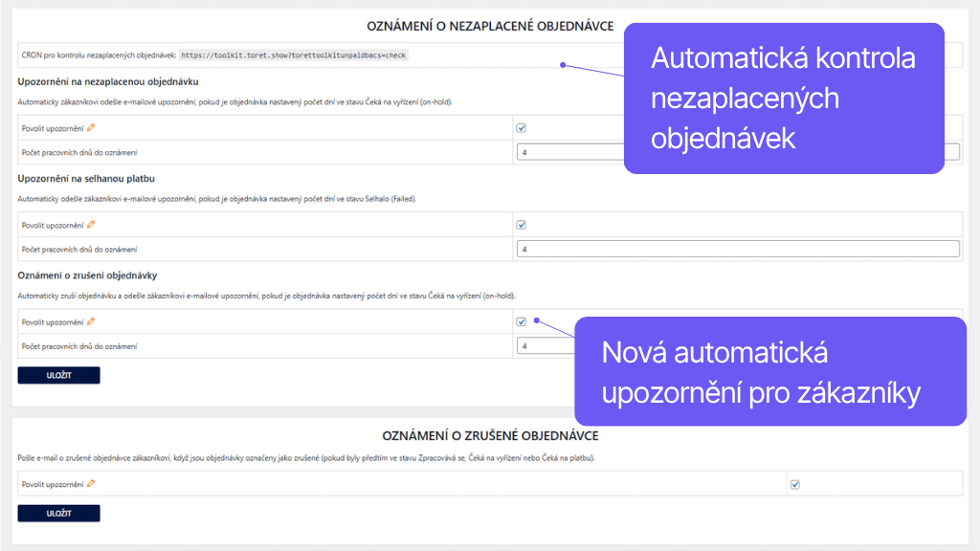
Task: Select the toolkit.toret.show CRON check URL
Action: pos(293,55)
